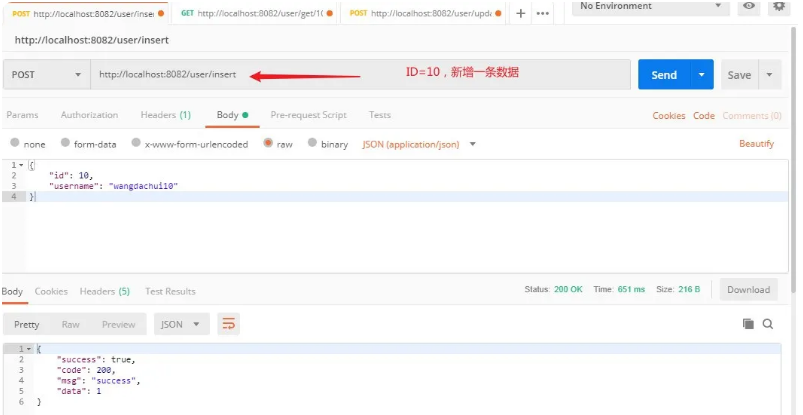Switch to the Authorization tab
The image size is (803, 415).
coord(89,115)
